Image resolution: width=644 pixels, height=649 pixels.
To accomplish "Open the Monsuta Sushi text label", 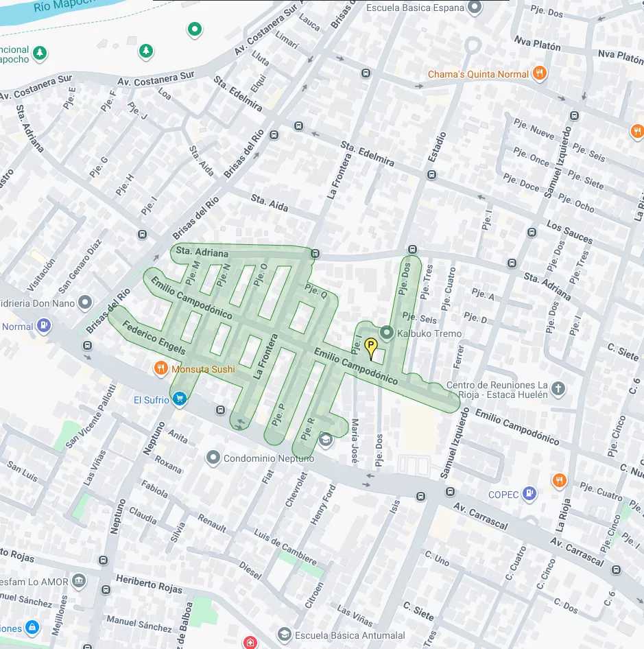I will [203, 369].
